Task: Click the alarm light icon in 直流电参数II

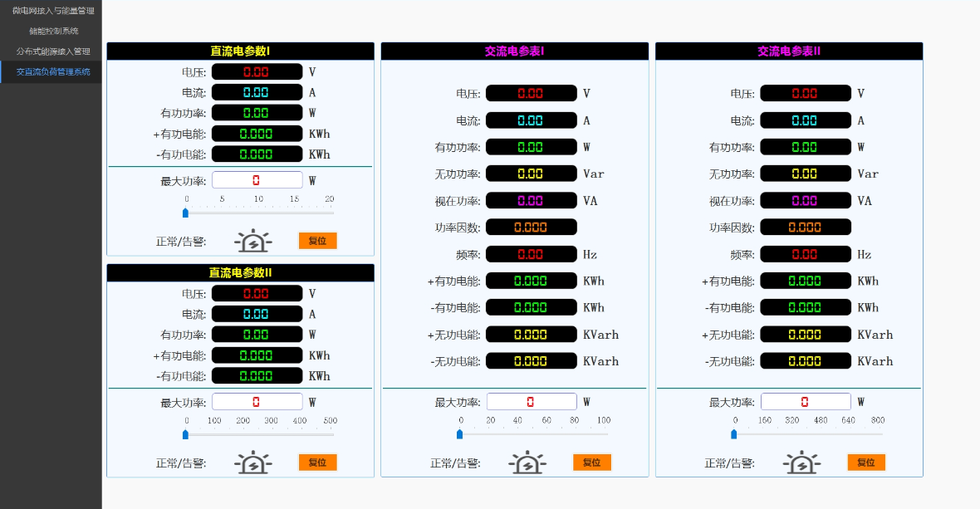Action: [x=252, y=463]
